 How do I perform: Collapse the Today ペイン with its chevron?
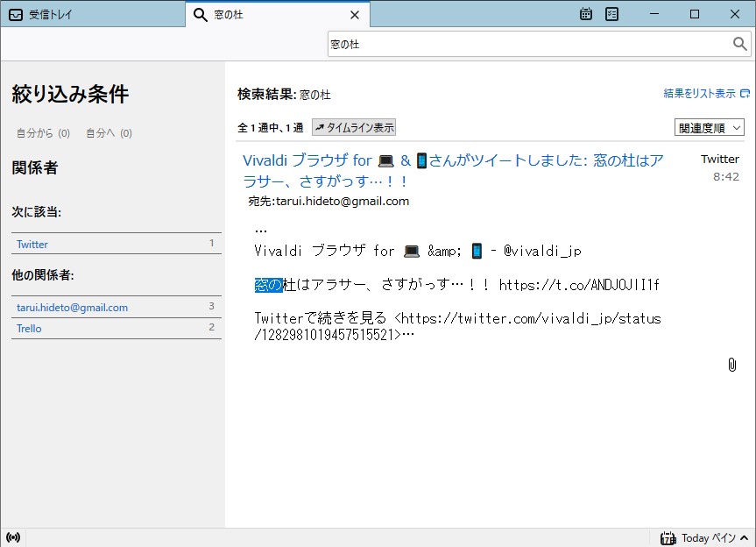[743, 537]
